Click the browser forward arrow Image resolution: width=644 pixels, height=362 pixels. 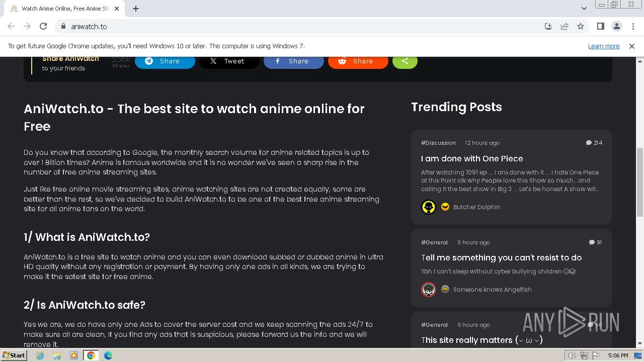(x=27, y=26)
